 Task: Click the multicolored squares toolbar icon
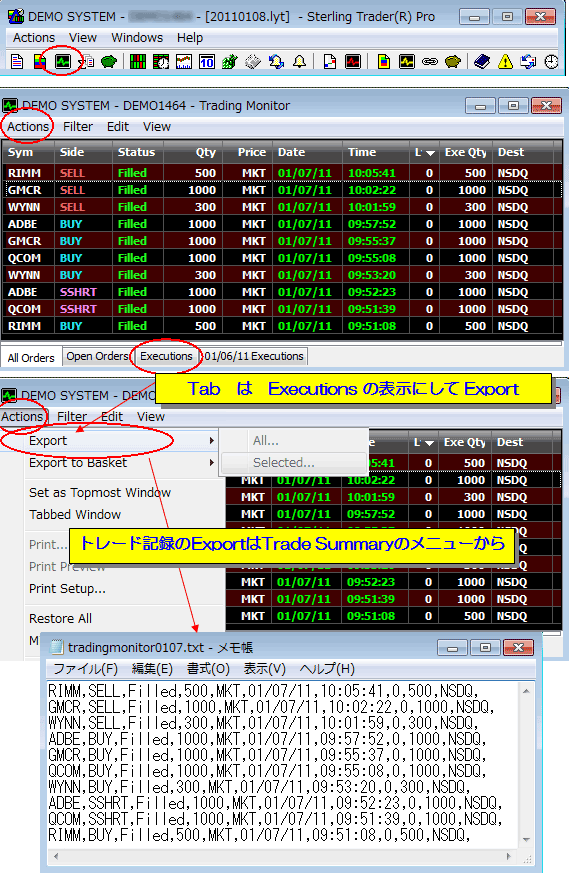pos(40,61)
